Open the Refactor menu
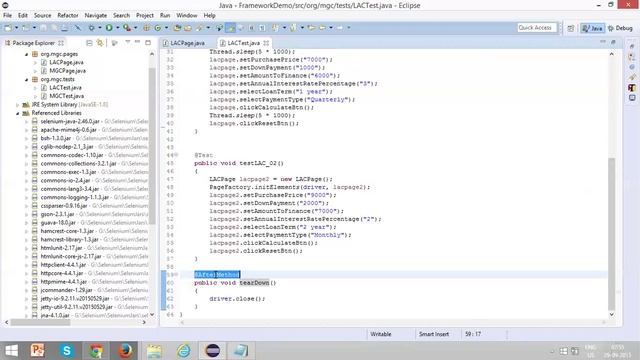This screenshot has height=360, width=640. (68, 15)
